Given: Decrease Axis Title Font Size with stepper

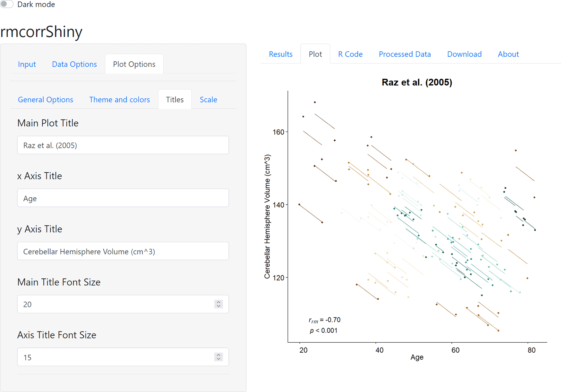Looking at the screenshot, I should coord(219,359).
